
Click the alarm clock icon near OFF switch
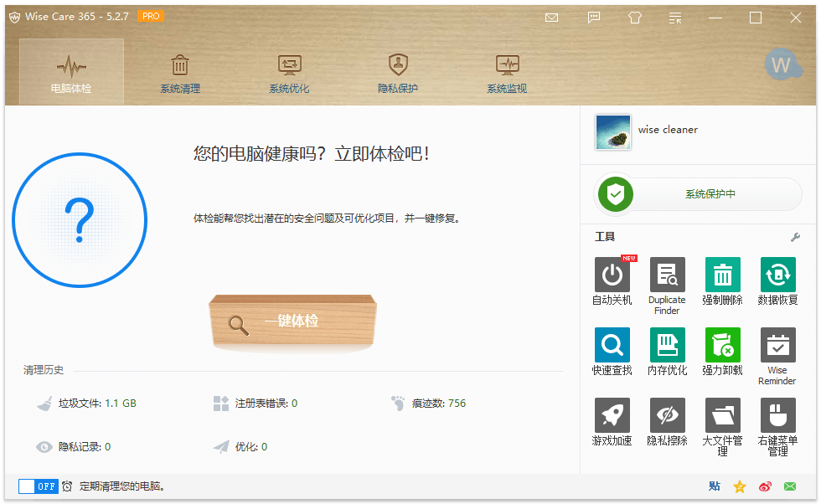(x=67, y=486)
